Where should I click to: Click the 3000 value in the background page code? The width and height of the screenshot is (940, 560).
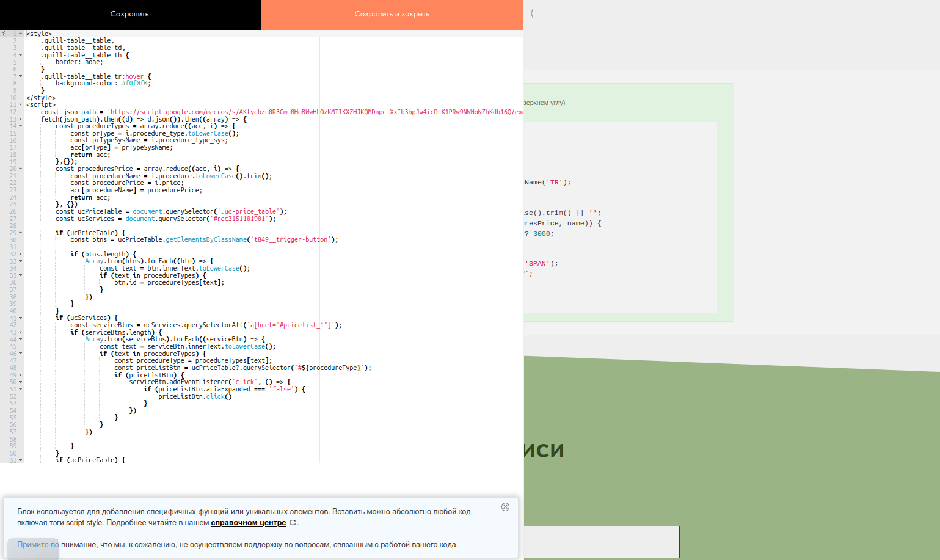point(542,234)
